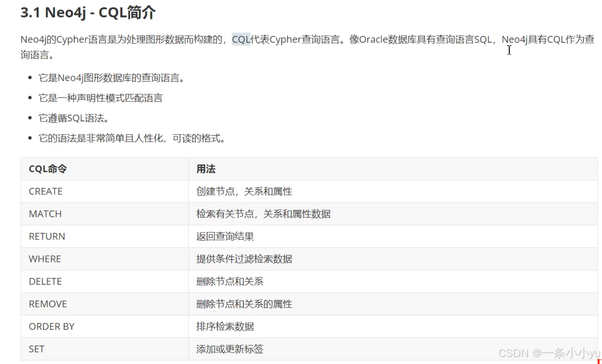602x364 pixels.
Task: Click the WHERE command cell
Action: [105, 259]
